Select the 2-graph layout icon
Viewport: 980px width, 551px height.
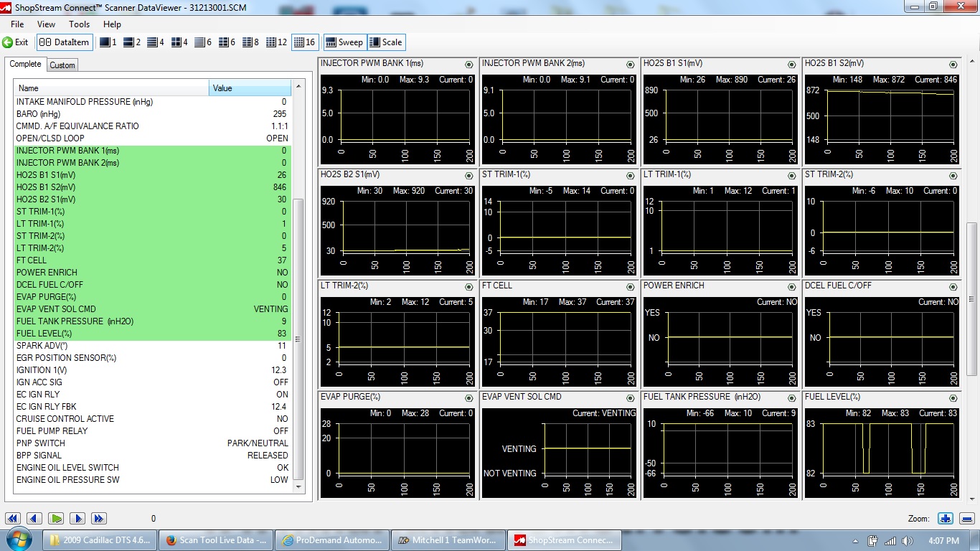[x=132, y=42]
